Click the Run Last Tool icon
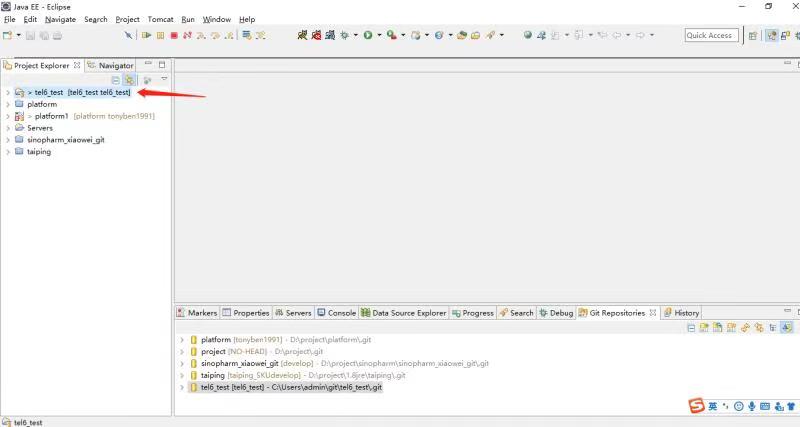Viewport: 800px width, 427px height. pyautogui.click(x=391, y=35)
